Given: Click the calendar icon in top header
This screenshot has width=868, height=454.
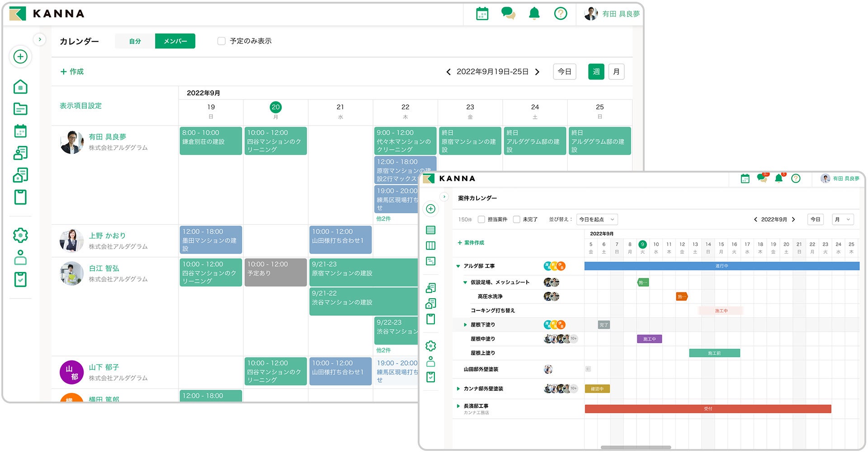Looking at the screenshot, I should [x=482, y=14].
